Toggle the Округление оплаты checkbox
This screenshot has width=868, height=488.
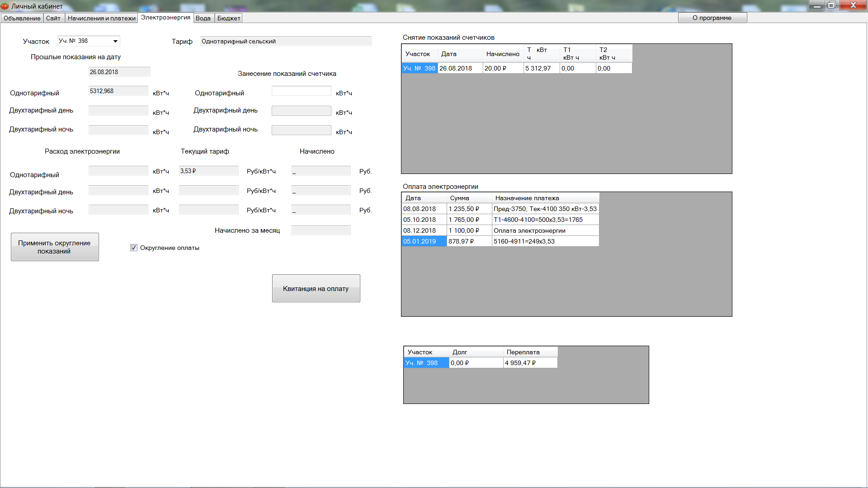coord(134,248)
